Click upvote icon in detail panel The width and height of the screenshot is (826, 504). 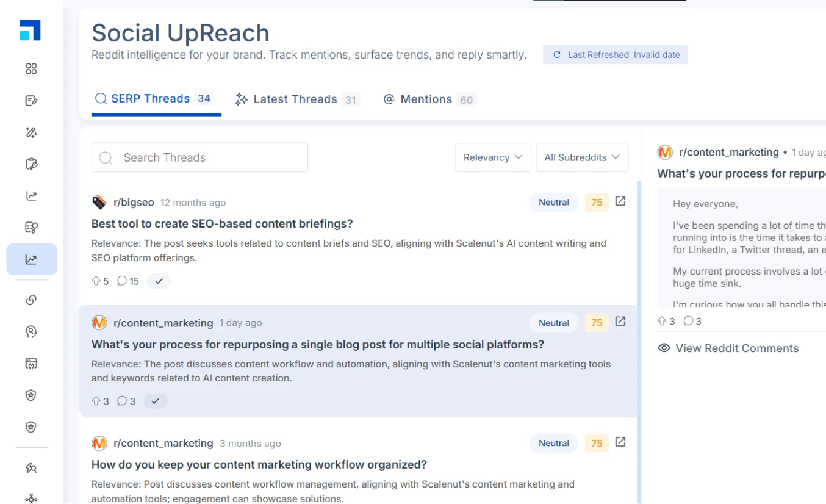[x=662, y=321]
